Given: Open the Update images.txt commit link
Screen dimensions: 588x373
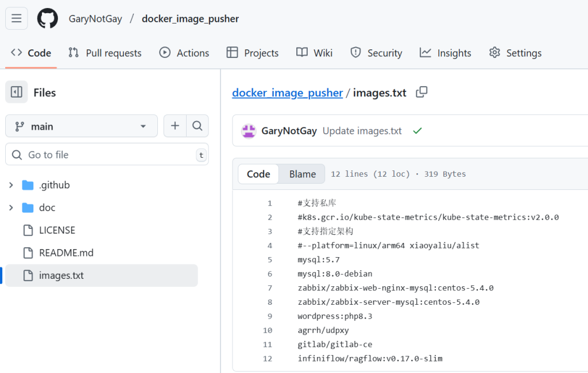Looking at the screenshot, I should point(362,131).
